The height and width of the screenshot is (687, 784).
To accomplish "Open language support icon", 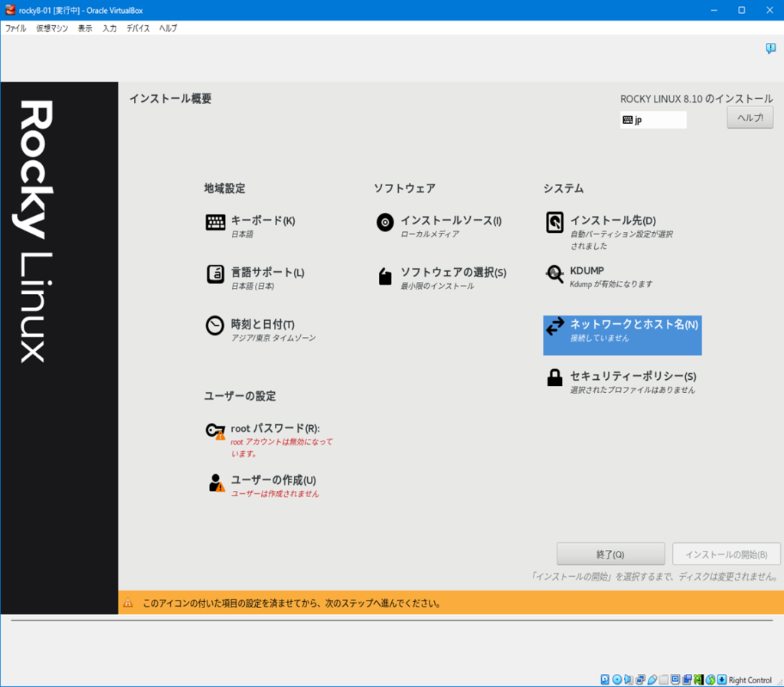I will 215,274.
